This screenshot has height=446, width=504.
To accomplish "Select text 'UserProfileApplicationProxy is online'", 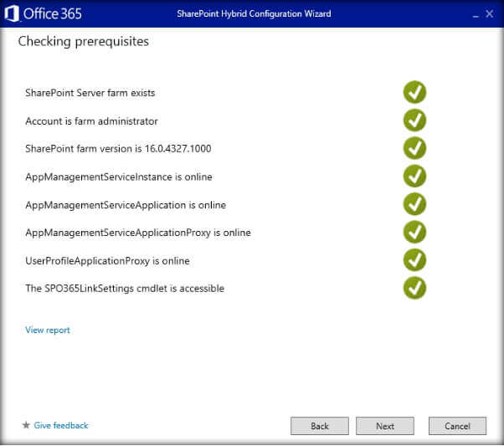I will tap(107, 261).
